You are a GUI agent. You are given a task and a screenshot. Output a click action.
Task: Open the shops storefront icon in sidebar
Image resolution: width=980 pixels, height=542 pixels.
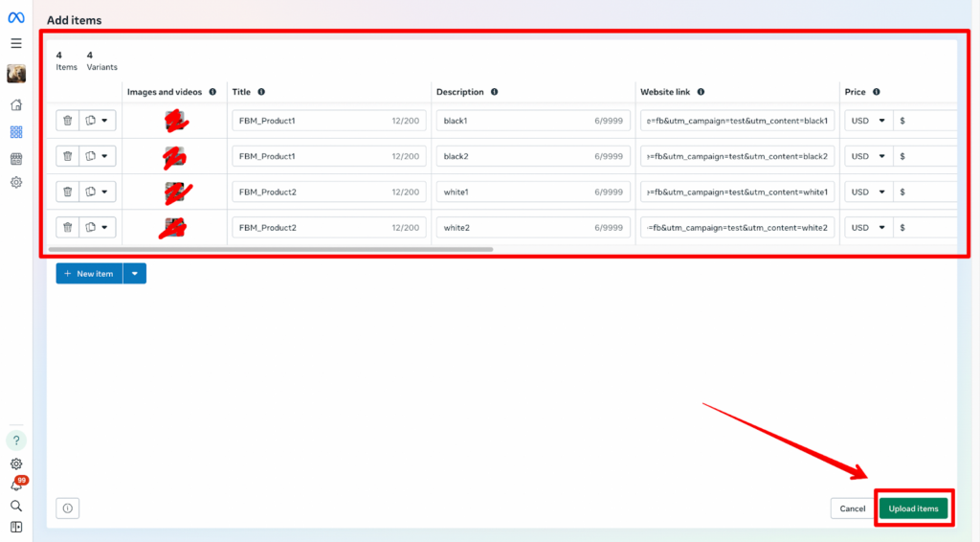16,159
